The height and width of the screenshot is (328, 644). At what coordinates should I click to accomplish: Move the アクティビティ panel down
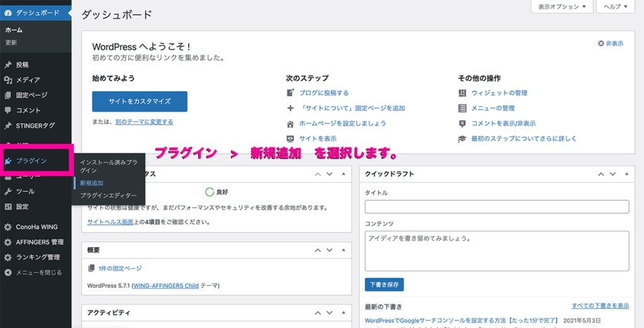[330, 313]
